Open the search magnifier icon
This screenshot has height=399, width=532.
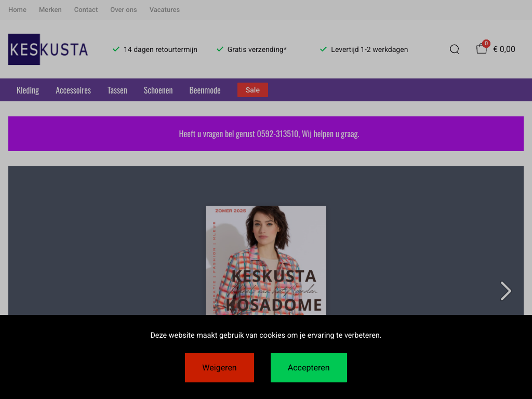(454, 49)
